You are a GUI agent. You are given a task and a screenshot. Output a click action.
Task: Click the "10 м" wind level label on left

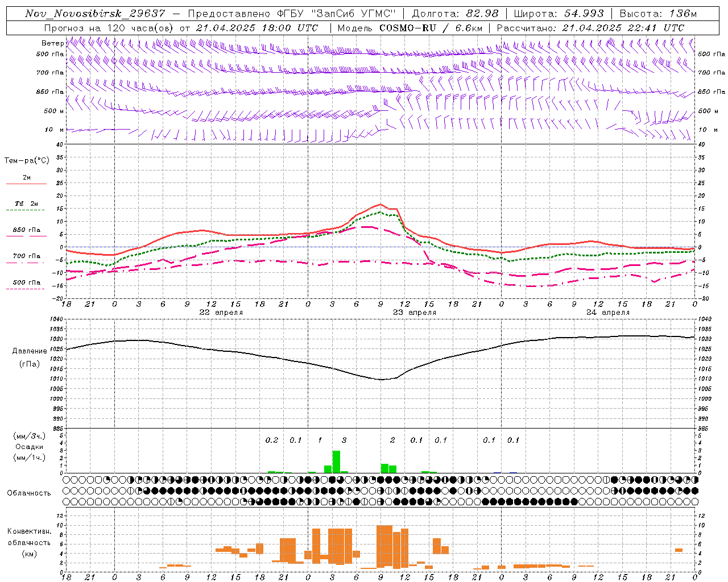(55, 130)
